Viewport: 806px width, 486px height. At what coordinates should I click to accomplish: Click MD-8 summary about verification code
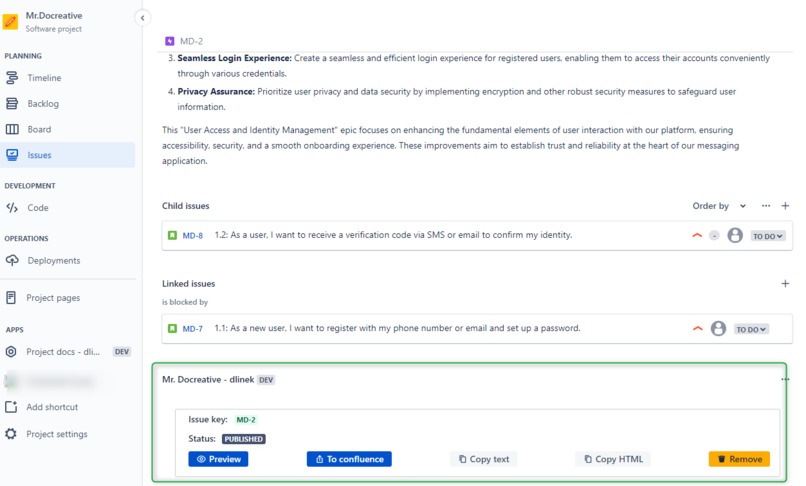(x=393, y=235)
